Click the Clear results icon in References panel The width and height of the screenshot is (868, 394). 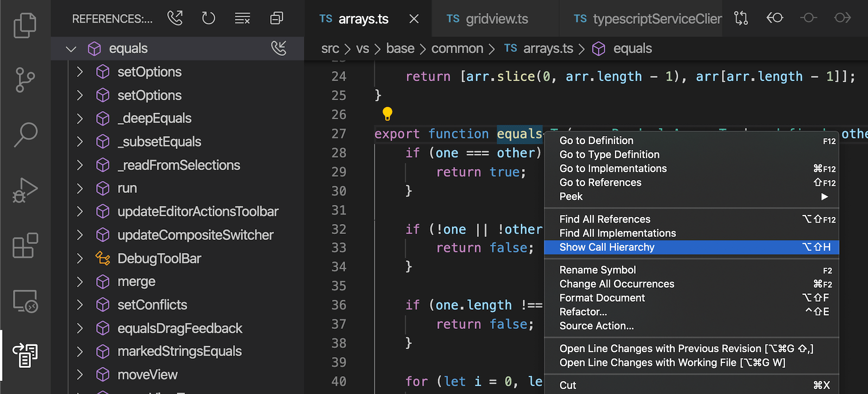[x=242, y=19]
